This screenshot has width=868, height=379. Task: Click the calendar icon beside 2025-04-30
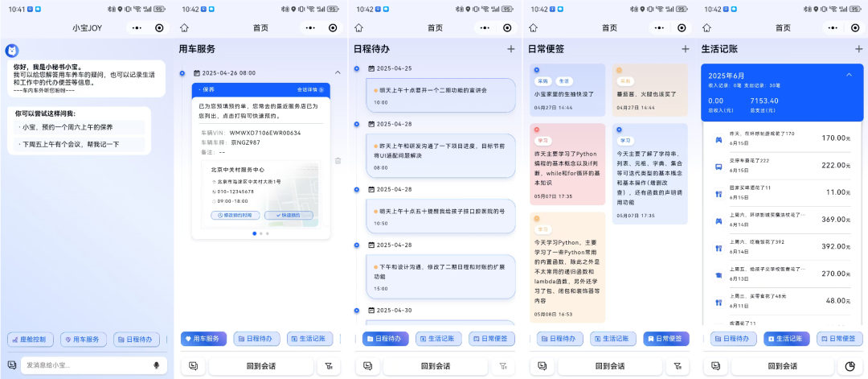tap(371, 310)
